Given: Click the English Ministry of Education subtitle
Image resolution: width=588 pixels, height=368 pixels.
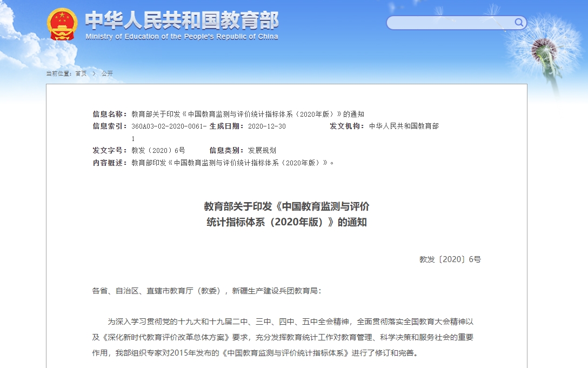Looking at the screenshot, I should pos(182,37).
